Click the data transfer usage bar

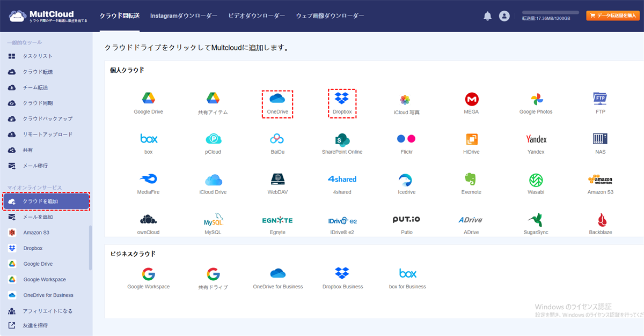tap(550, 12)
